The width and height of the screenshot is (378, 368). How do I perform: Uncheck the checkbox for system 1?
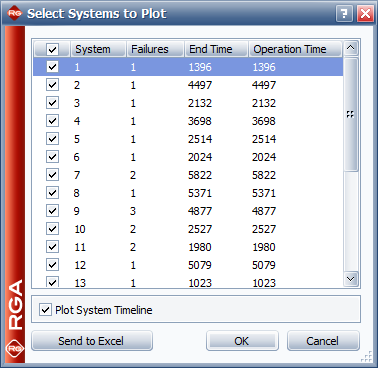coord(52,67)
